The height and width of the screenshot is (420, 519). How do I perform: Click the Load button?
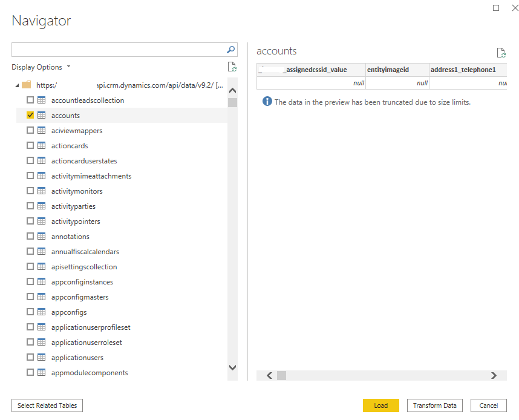click(380, 405)
